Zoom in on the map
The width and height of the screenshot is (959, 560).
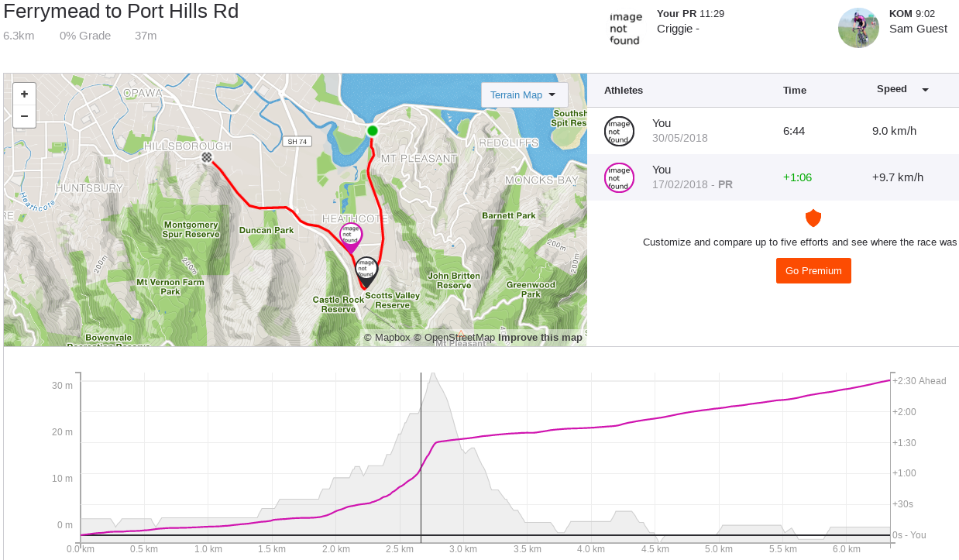24,94
